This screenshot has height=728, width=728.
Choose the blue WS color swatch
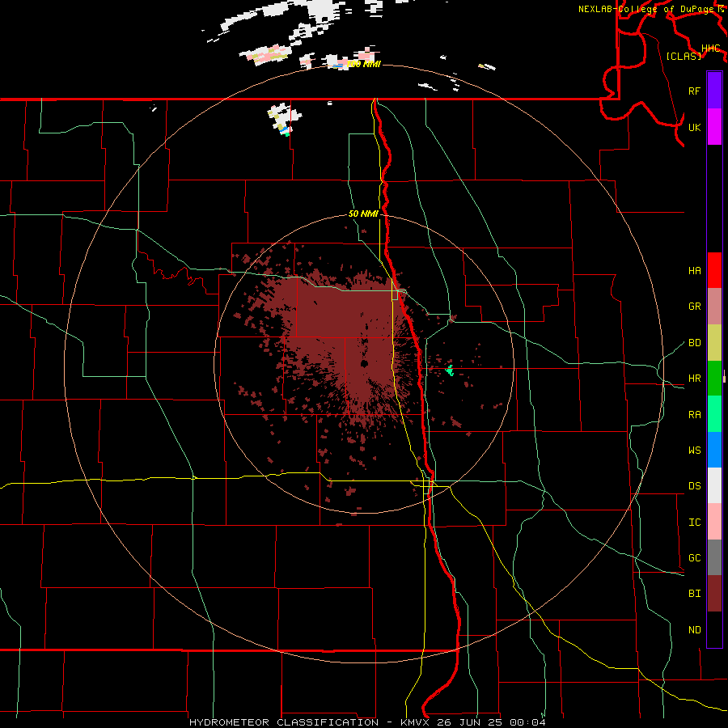click(x=714, y=450)
